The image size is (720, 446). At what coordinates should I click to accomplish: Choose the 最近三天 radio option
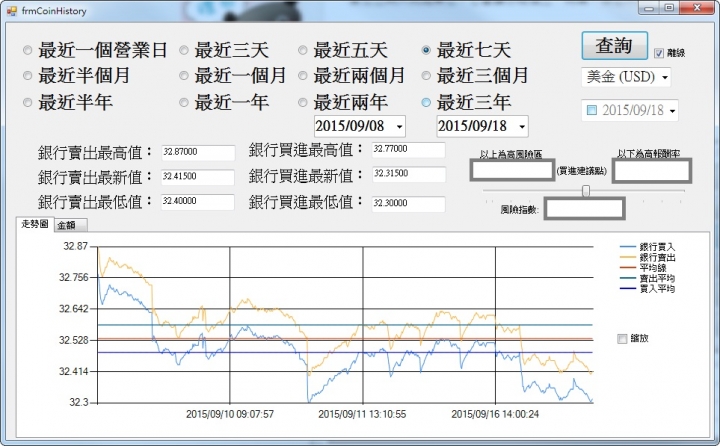[x=184, y=50]
